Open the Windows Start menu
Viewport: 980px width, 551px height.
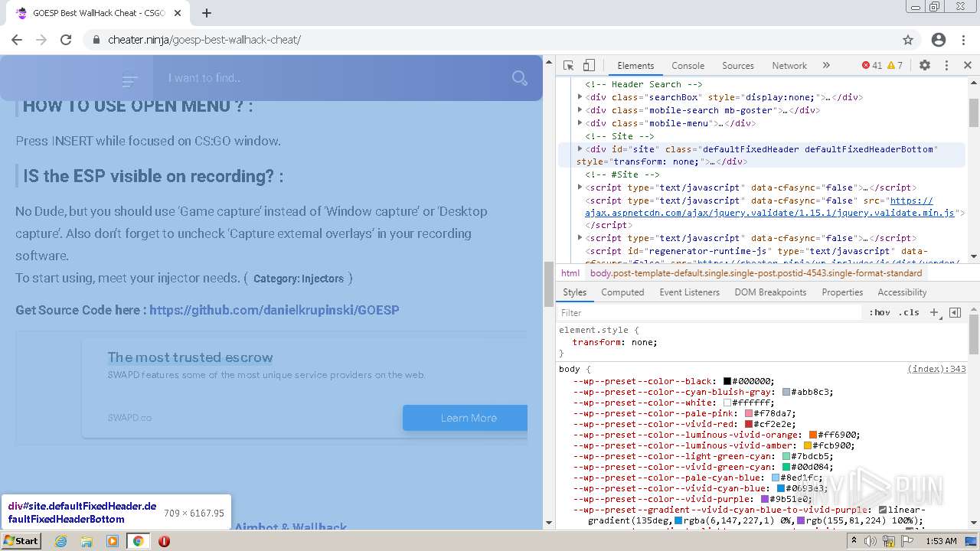pyautogui.click(x=21, y=541)
